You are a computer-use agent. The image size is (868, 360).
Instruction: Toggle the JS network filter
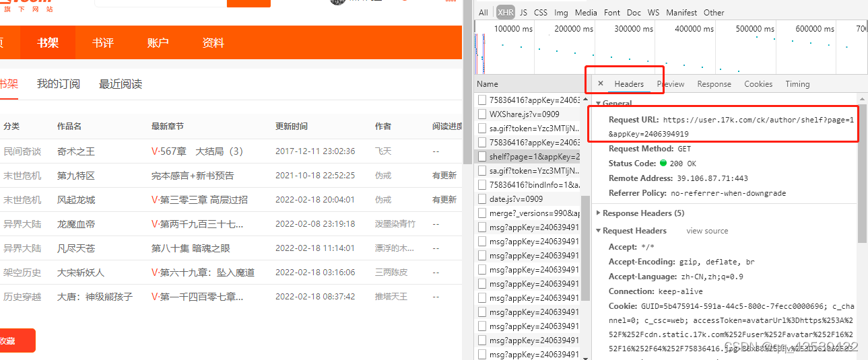[x=523, y=12]
